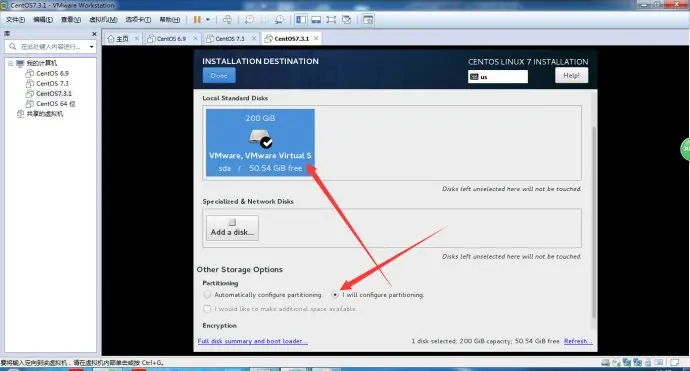Image resolution: width=690 pixels, height=371 pixels.
Task: Click the installer's vertical scrollbar
Action: (593, 222)
